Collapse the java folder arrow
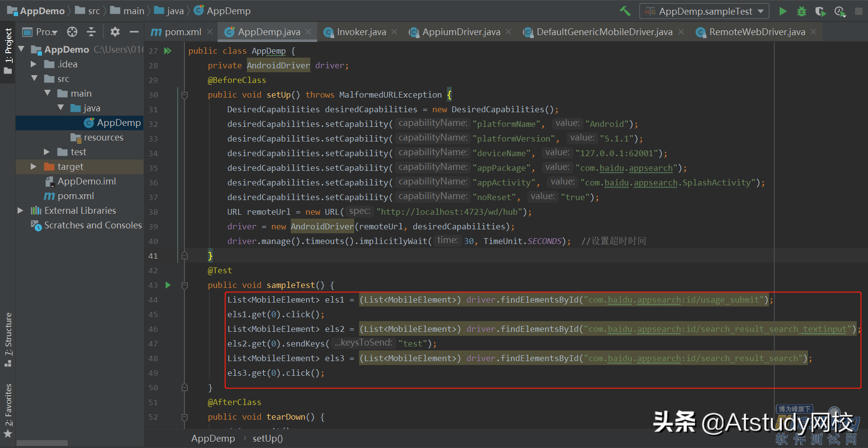The height and width of the screenshot is (448, 868). 61,108
